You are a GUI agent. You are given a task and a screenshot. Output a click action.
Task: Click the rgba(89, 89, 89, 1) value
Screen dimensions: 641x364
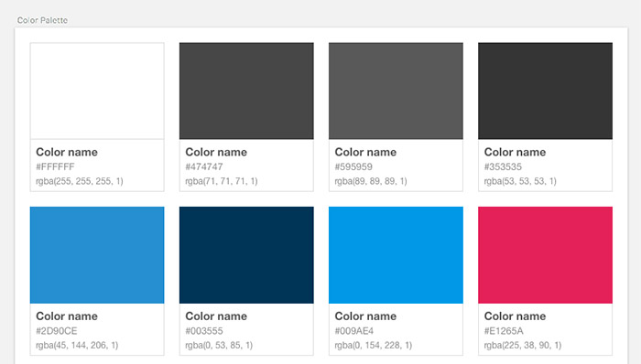371,181
